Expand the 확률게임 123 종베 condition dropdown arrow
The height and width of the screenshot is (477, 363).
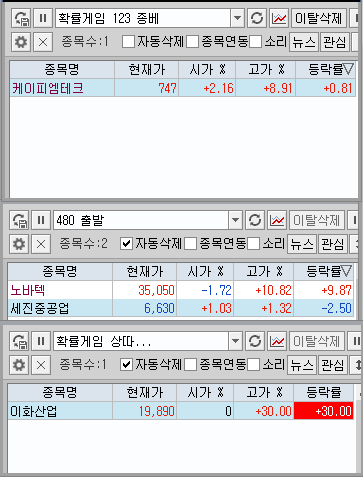pyautogui.click(x=237, y=18)
